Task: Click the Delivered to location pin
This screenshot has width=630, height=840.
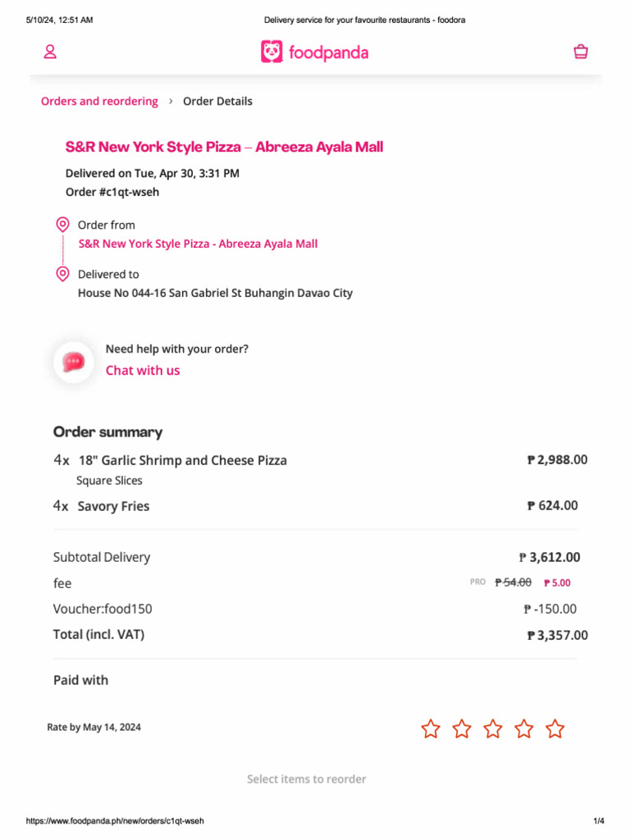Action: tap(62, 274)
